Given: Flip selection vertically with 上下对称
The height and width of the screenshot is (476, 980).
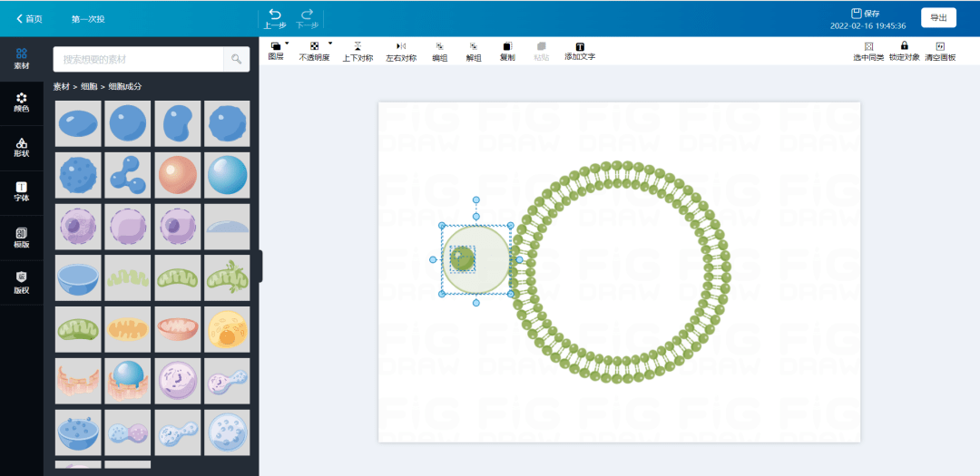Looking at the screenshot, I should pos(358,46).
